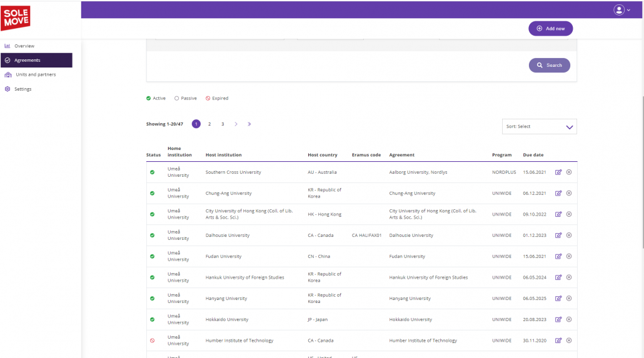Go to page 2 of results
Screen dimensions: 644x358
[209, 124]
